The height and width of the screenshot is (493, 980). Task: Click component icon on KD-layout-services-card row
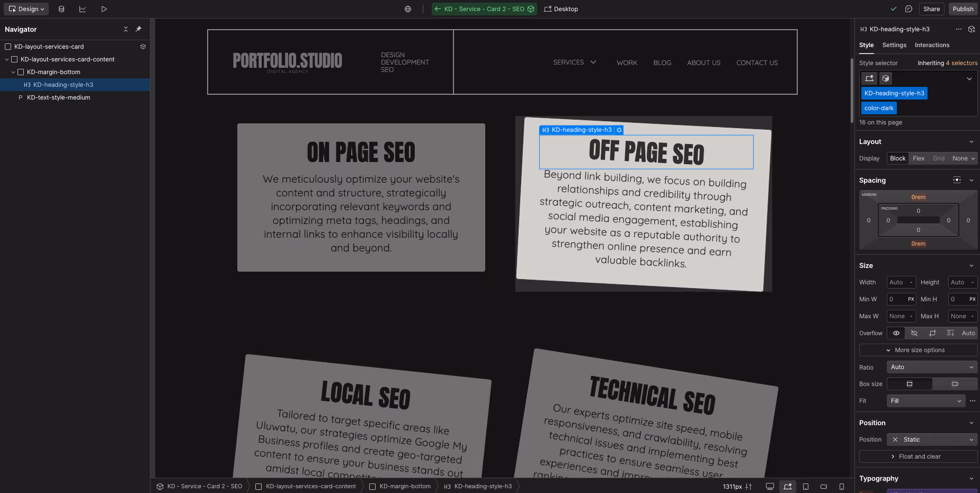click(x=143, y=47)
